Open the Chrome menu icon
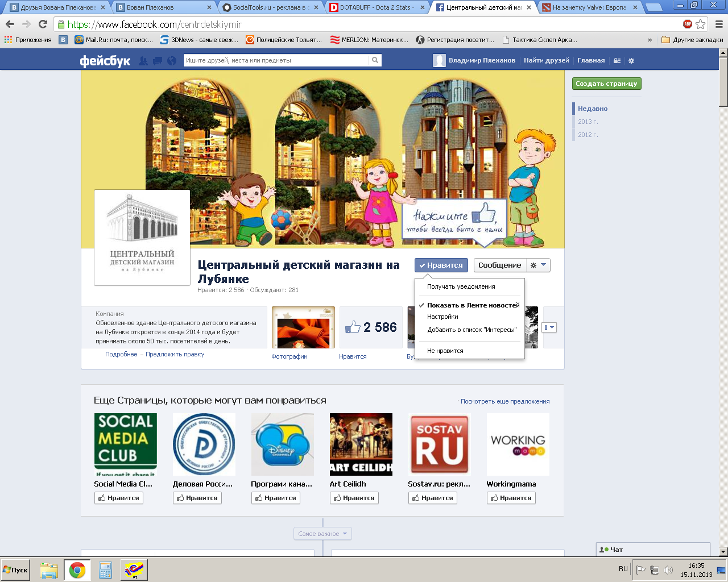The image size is (728, 582). (719, 24)
